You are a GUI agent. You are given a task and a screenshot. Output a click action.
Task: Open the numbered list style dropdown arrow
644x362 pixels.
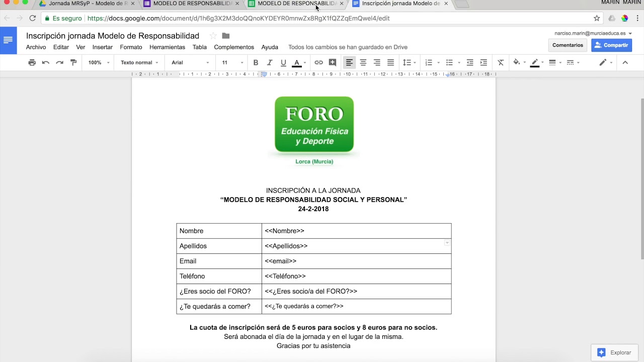(x=438, y=63)
